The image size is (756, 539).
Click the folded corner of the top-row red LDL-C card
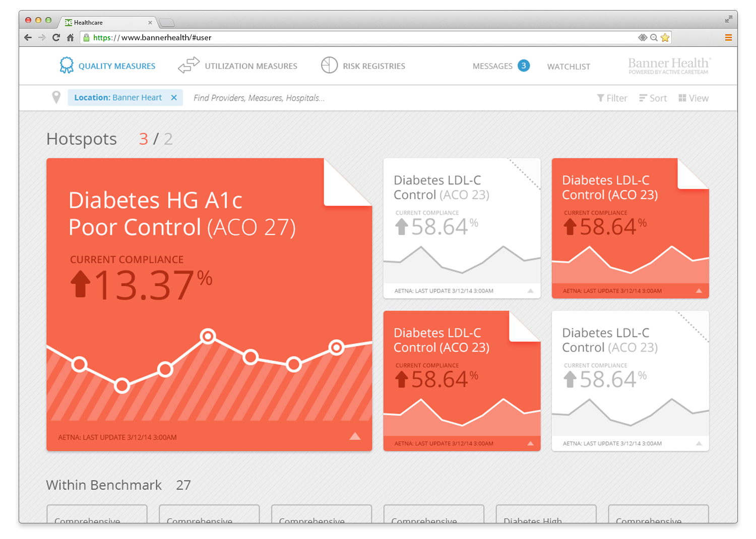point(692,175)
